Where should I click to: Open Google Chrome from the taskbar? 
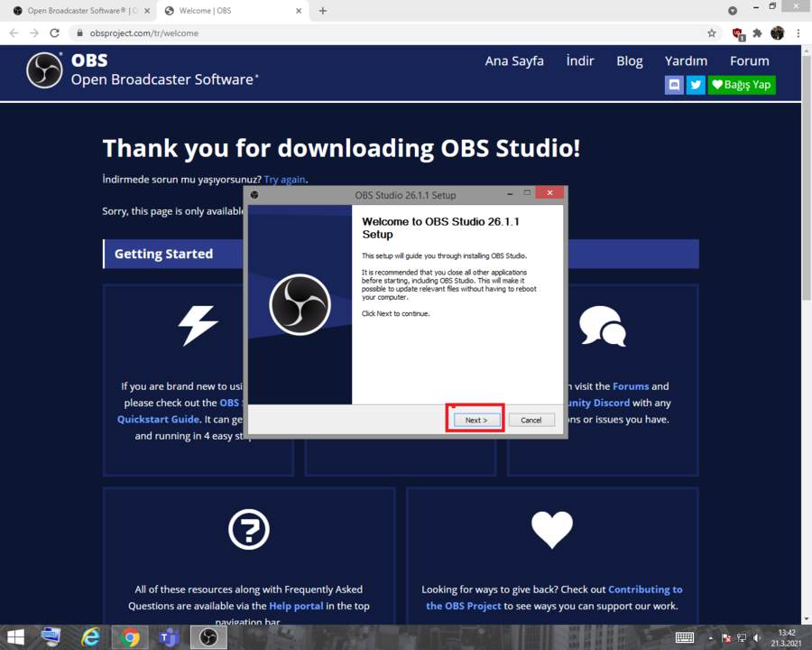[x=129, y=637]
